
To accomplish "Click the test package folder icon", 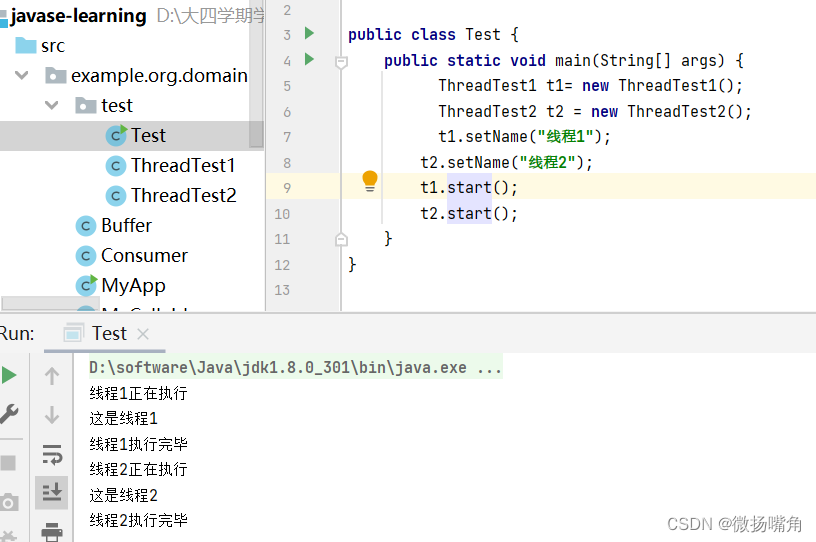I will 86,105.
